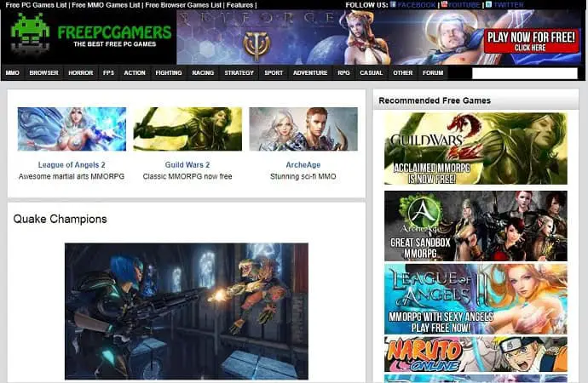Select the FPS menu item

tap(108, 72)
